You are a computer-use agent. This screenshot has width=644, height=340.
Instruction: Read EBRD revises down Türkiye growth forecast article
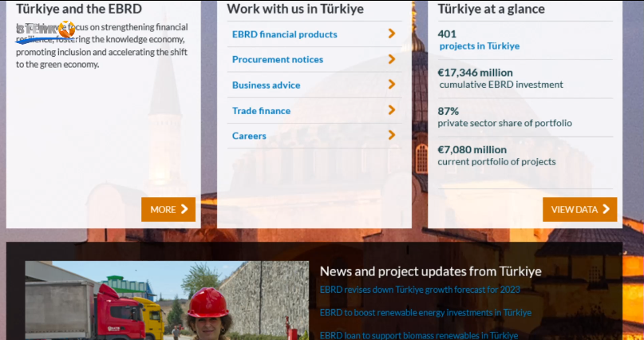(420, 290)
